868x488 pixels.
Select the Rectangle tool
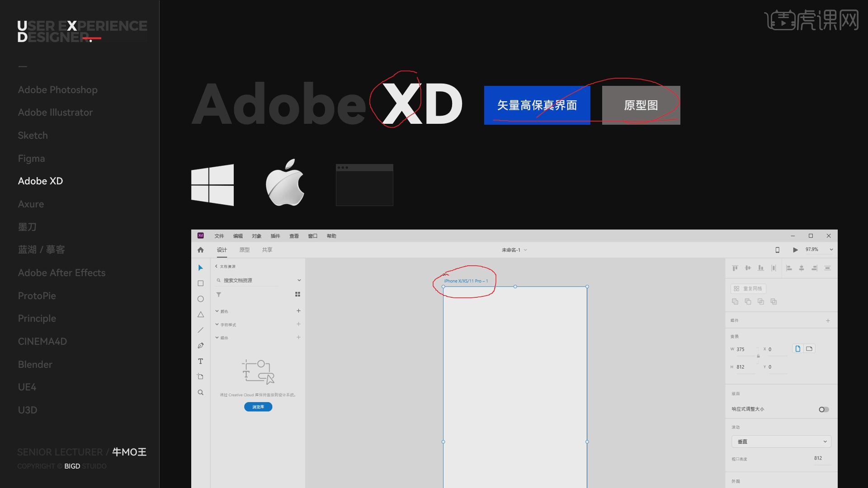(x=201, y=283)
